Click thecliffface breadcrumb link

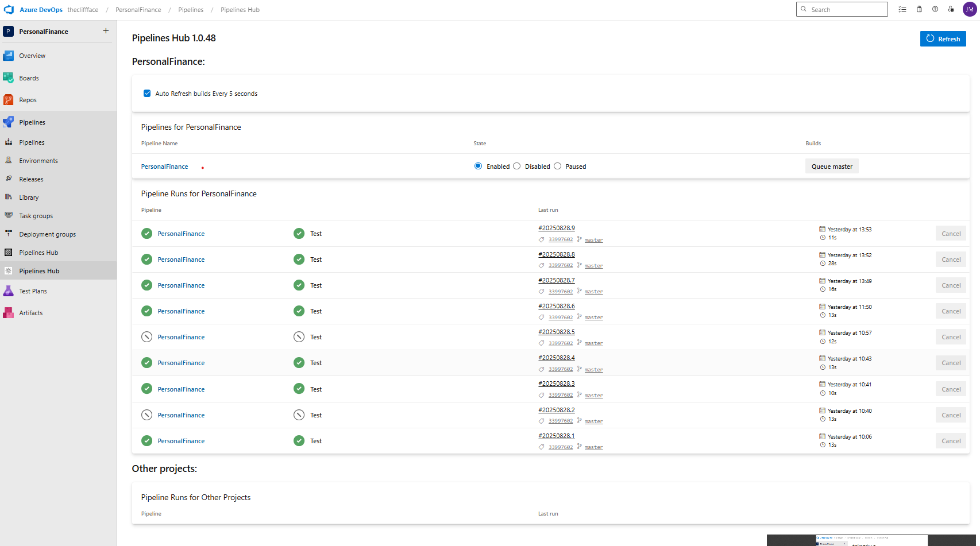click(x=83, y=10)
